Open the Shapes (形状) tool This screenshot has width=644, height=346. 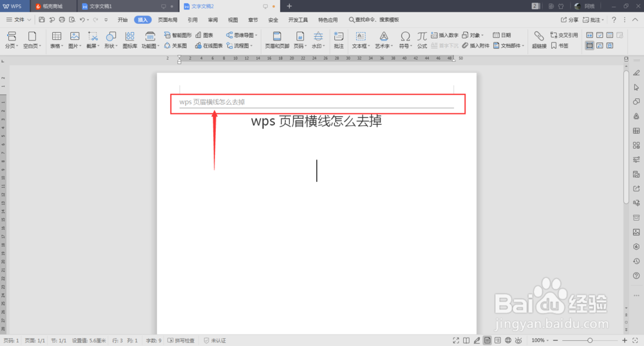111,40
